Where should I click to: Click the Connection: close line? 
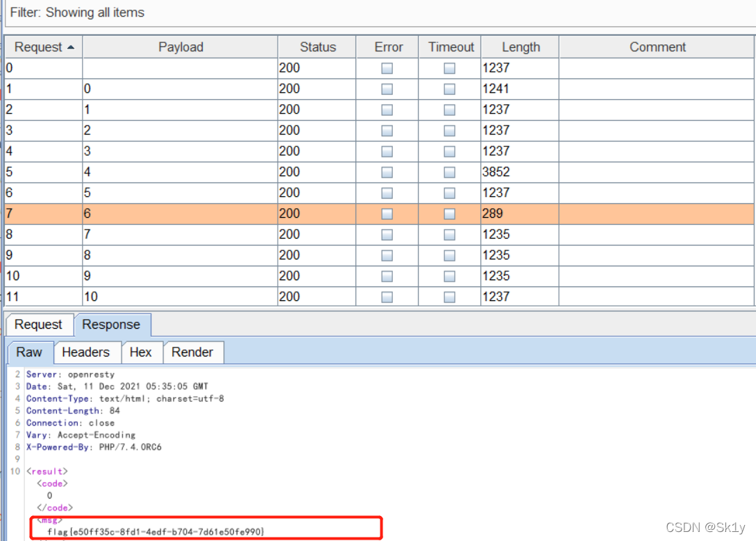pos(70,422)
